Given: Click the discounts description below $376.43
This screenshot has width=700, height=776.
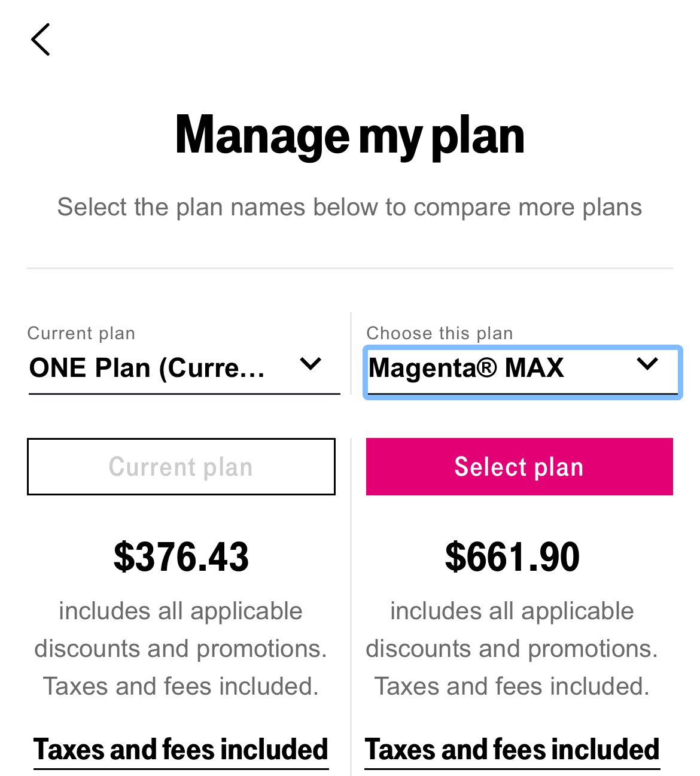Looking at the screenshot, I should (x=181, y=649).
